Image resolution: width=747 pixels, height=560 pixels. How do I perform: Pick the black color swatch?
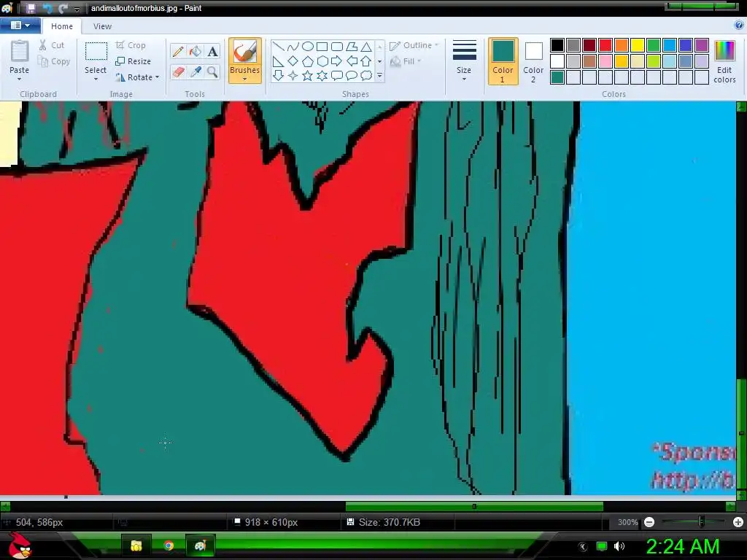(x=557, y=45)
